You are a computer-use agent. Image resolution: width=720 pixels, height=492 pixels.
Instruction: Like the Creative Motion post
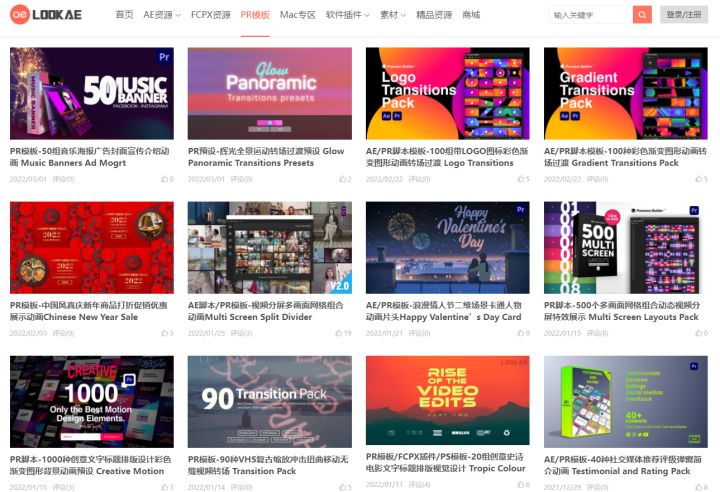click(x=168, y=487)
